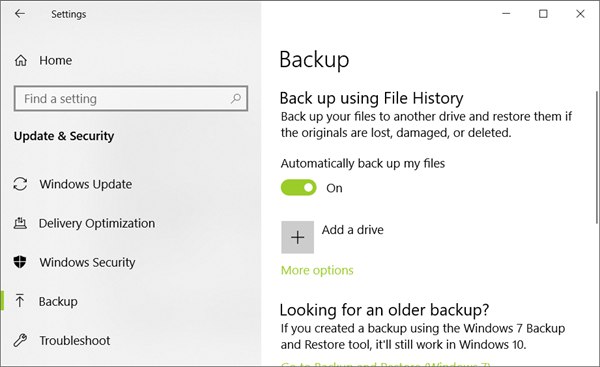Click the Delivery Optimization icon

coord(20,223)
